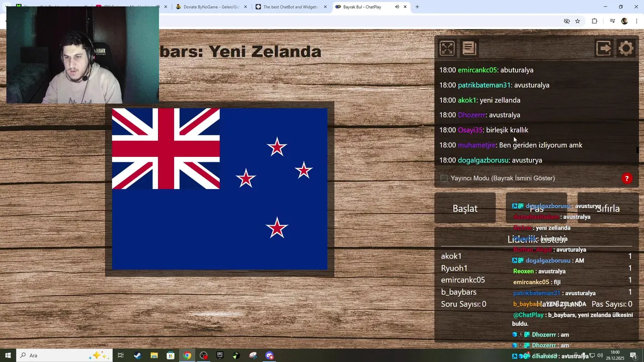Open OBS Studio from the taskbar
The image size is (644, 362).
coord(204,355)
